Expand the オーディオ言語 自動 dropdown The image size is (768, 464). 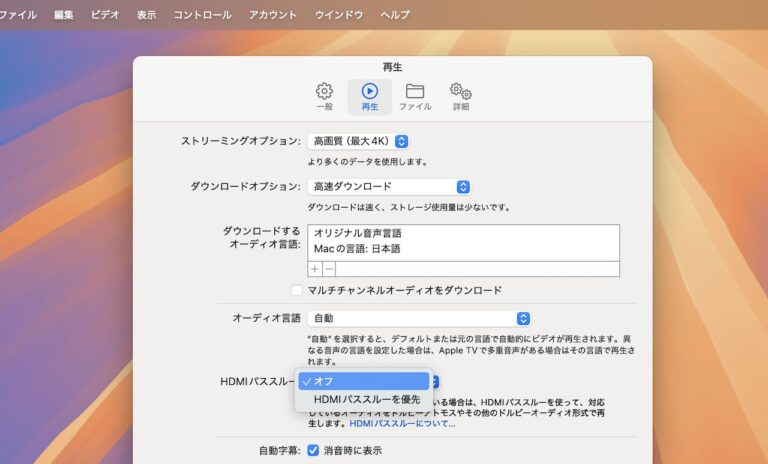(x=419, y=318)
